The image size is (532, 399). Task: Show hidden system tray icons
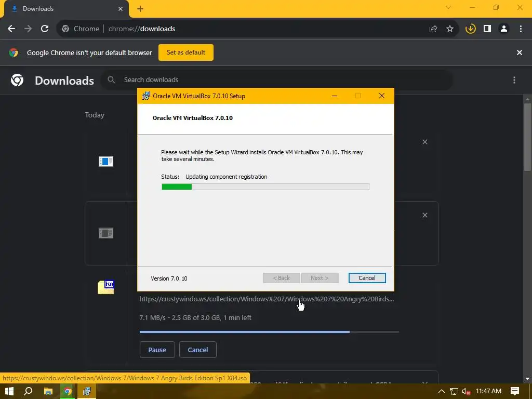pos(442,391)
